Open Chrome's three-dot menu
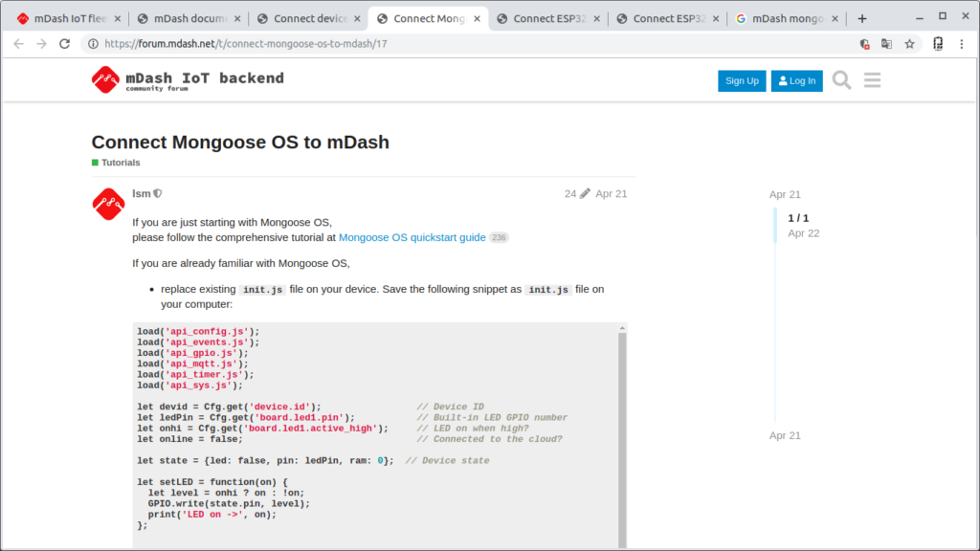The height and width of the screenshot is (551, 980). tap(962, 44)
